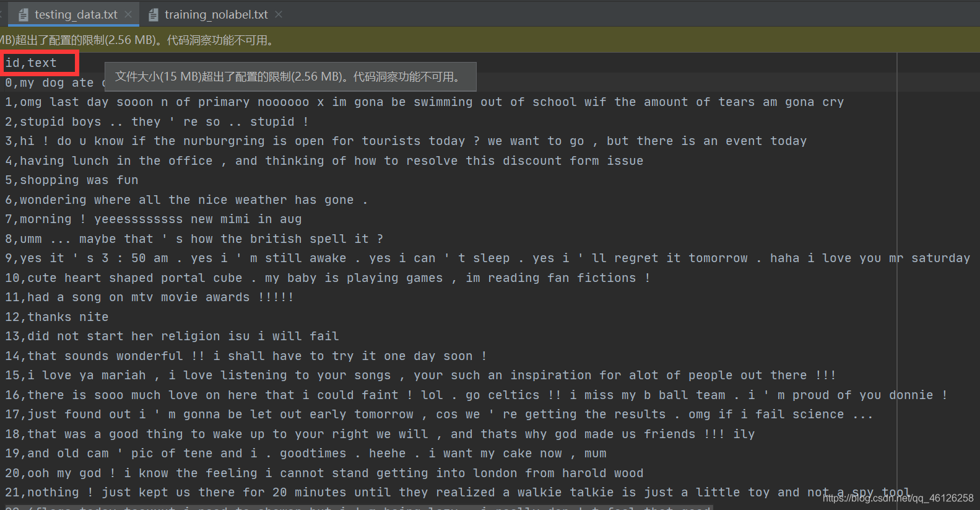Close the training_nolabel.txt tab
This screenshot has width=980, height=510.
pos(279,14)
